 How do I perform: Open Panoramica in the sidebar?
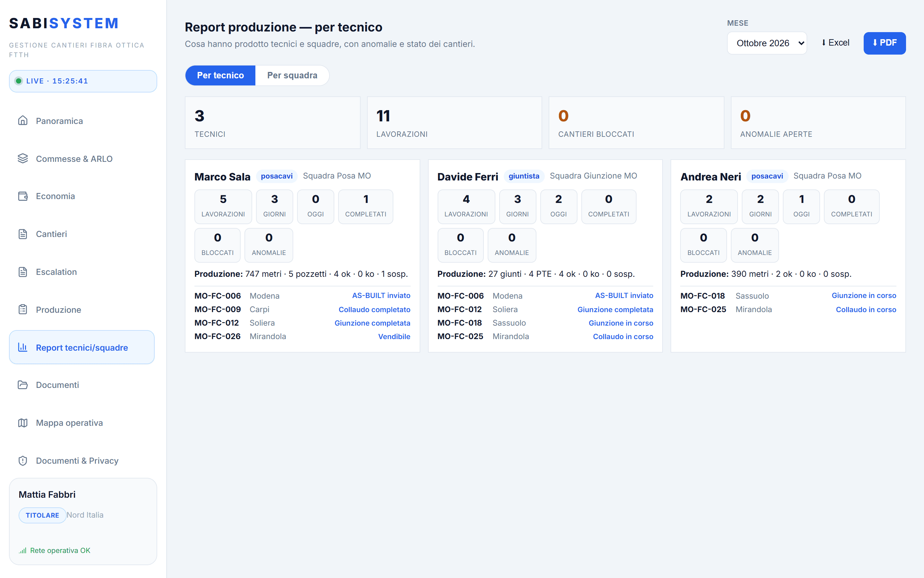coord(82,121)
